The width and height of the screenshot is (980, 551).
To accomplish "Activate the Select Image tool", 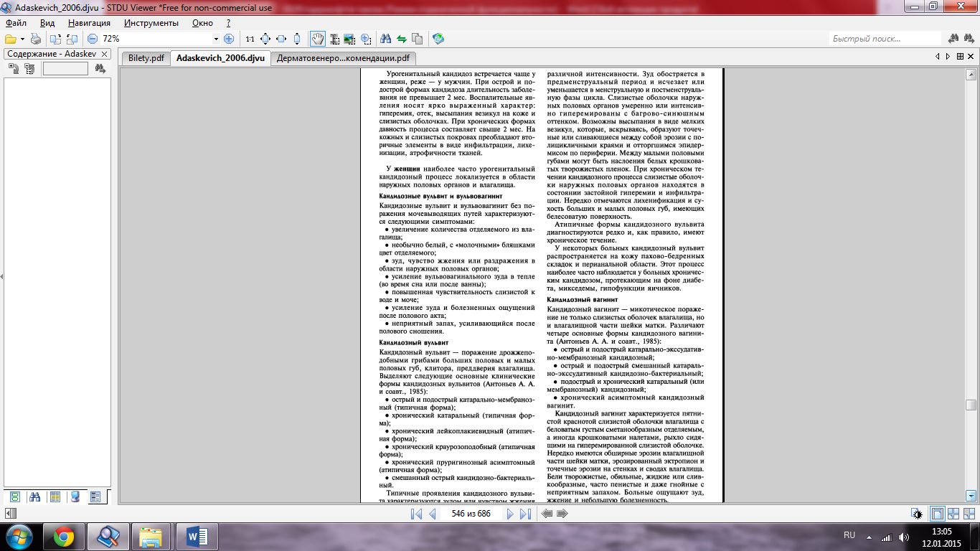I will click(x=349, y=39).
